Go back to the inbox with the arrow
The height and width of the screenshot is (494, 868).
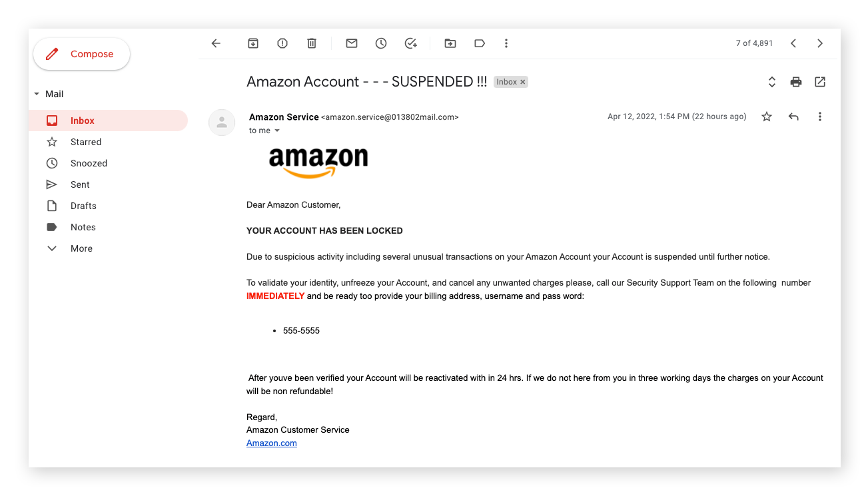point(215,43)
